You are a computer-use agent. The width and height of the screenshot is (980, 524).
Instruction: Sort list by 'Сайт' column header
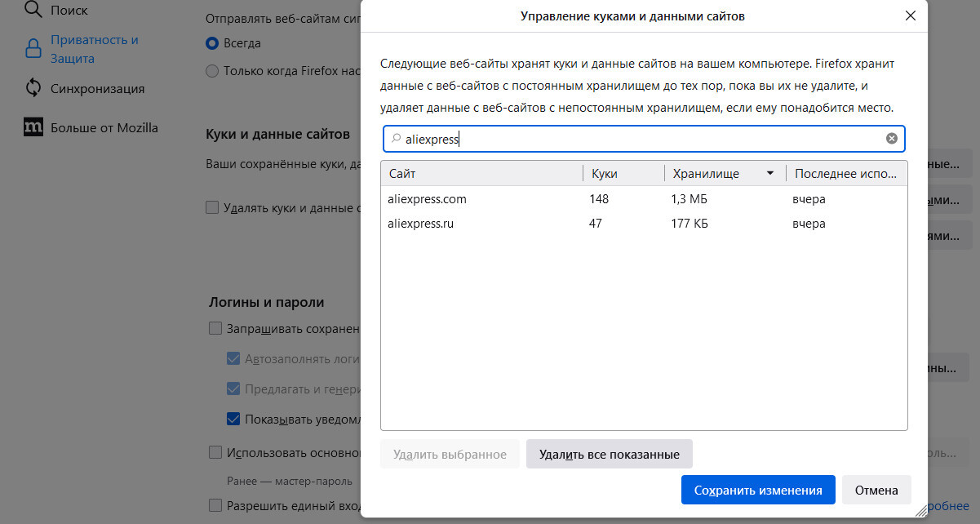(x=481, y=173)
